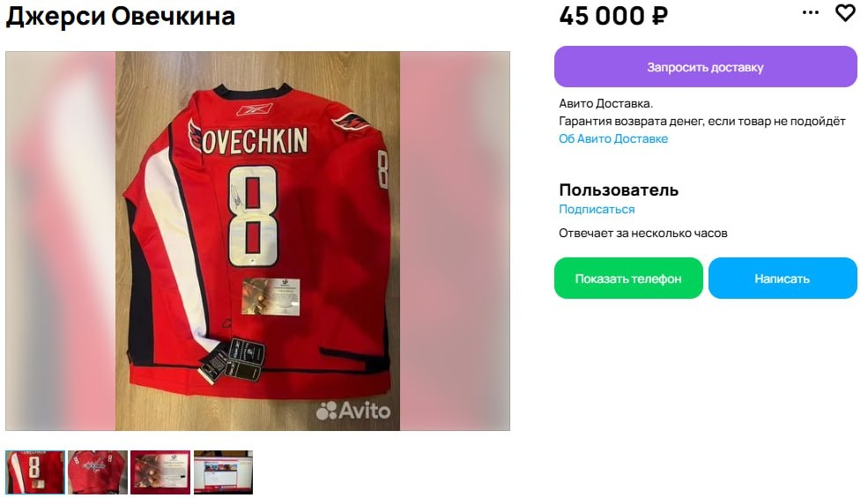Select first thumbnail showing number 8
This screenshot has width=868, height=498.
tap(35, 472)
